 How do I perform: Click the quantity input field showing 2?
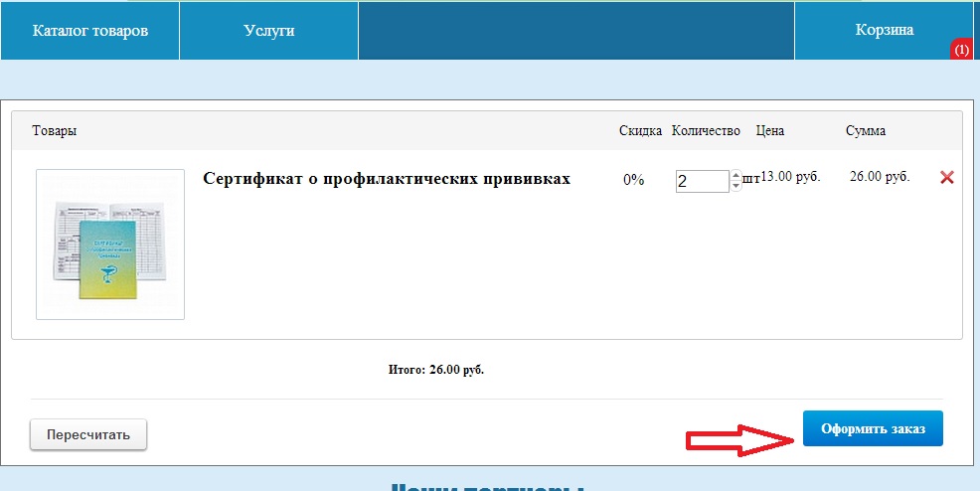703,181
